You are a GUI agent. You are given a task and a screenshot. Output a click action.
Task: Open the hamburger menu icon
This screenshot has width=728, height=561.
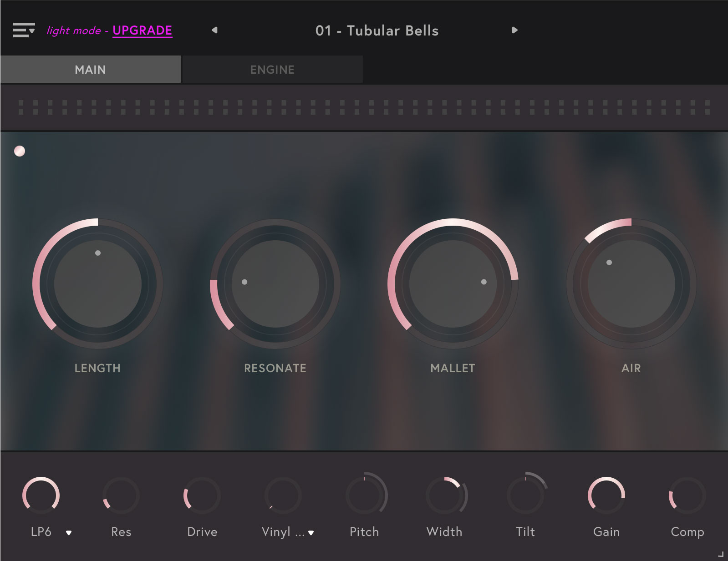(24, 30)
